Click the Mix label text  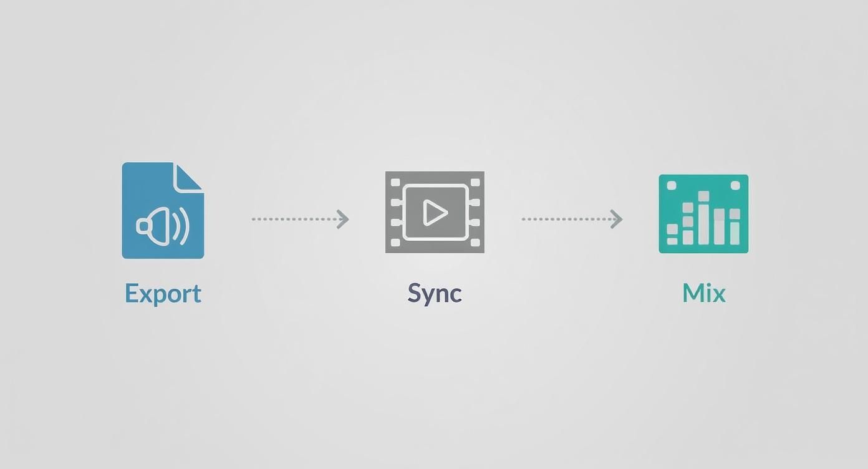point(703,292)
